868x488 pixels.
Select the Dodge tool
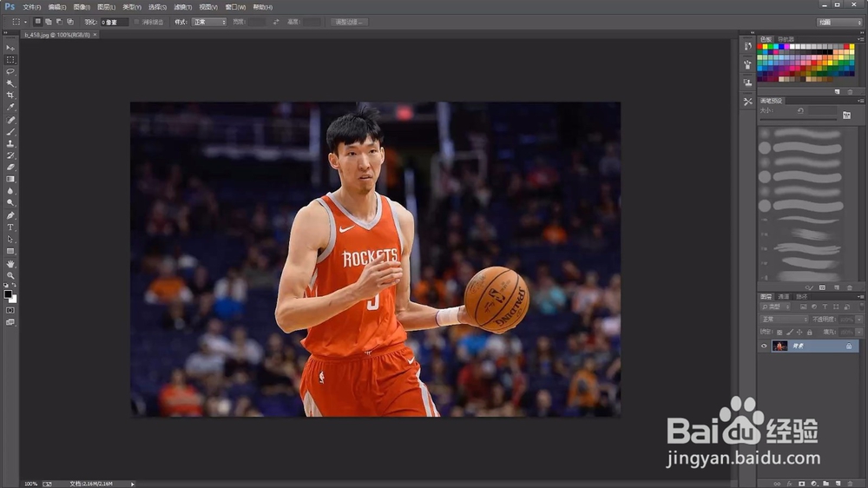point(10,203)
